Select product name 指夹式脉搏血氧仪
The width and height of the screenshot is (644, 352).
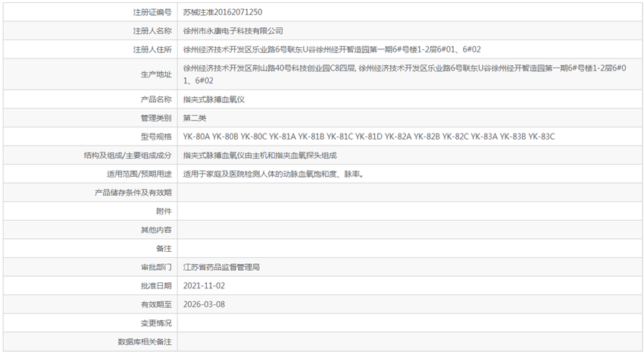click(x=214, y=99)
